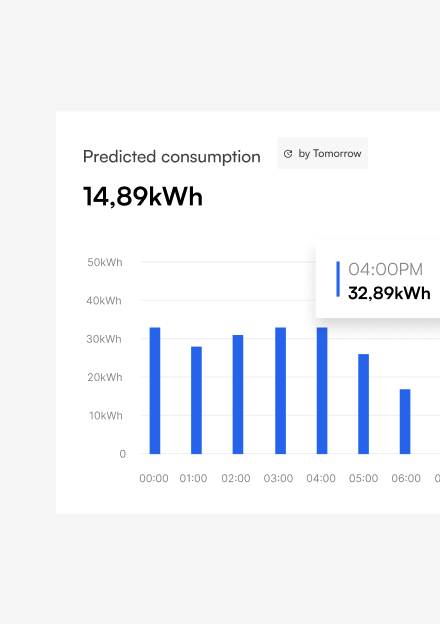Click the 00:00 time label
This screenshot has width=440, height=624.
click(154, 478)
